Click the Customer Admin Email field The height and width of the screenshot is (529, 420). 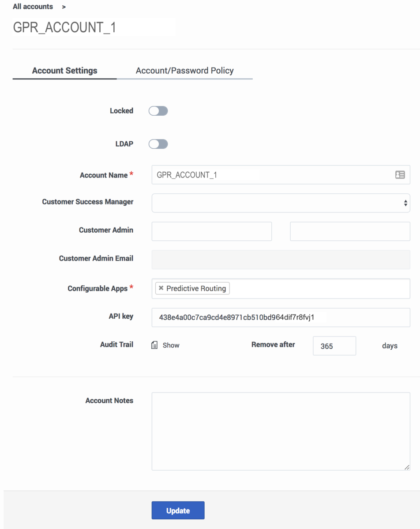(281, 260)
